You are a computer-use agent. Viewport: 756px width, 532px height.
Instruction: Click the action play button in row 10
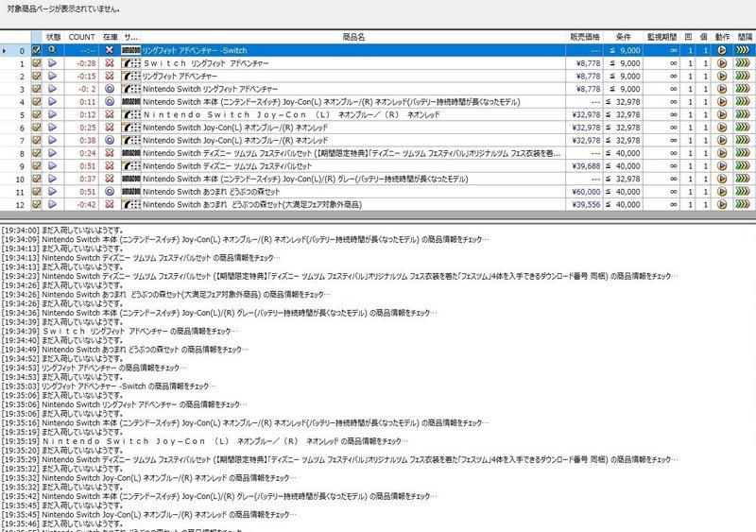(x=722, y=179)
